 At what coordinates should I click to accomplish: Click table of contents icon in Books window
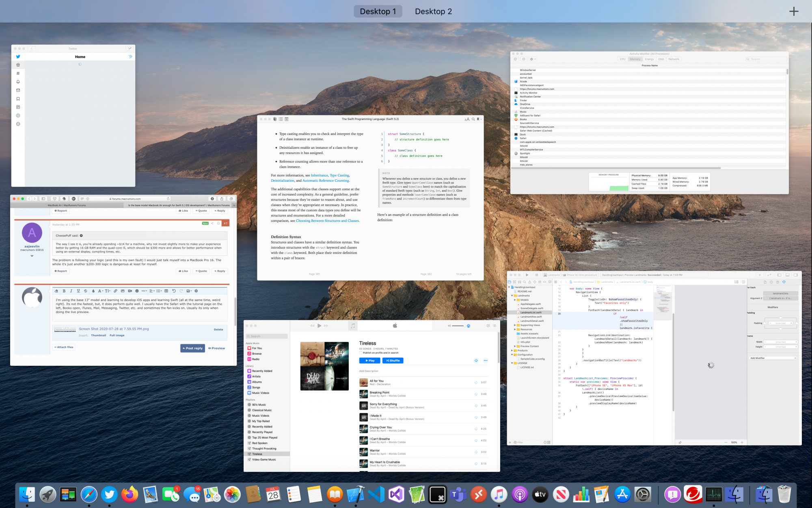tap(281, 119)
